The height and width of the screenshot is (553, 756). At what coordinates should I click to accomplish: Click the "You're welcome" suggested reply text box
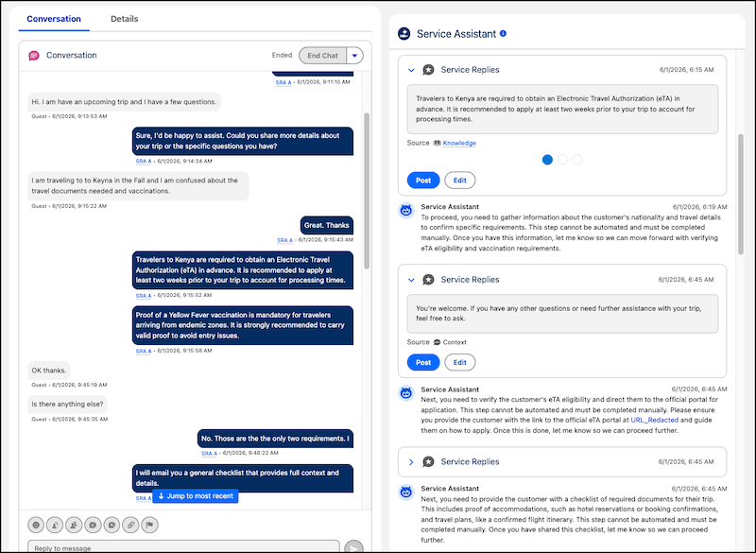tap(562, 314)
